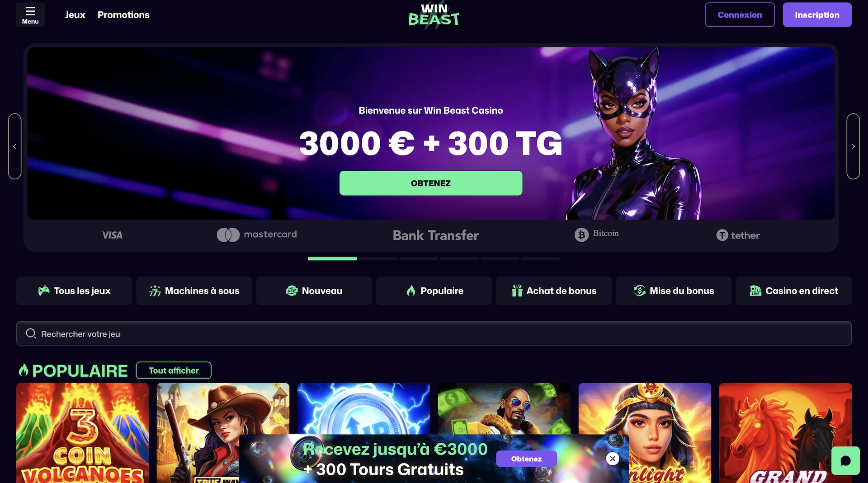Open the Achat de bonus category

[x=554, y=291]
